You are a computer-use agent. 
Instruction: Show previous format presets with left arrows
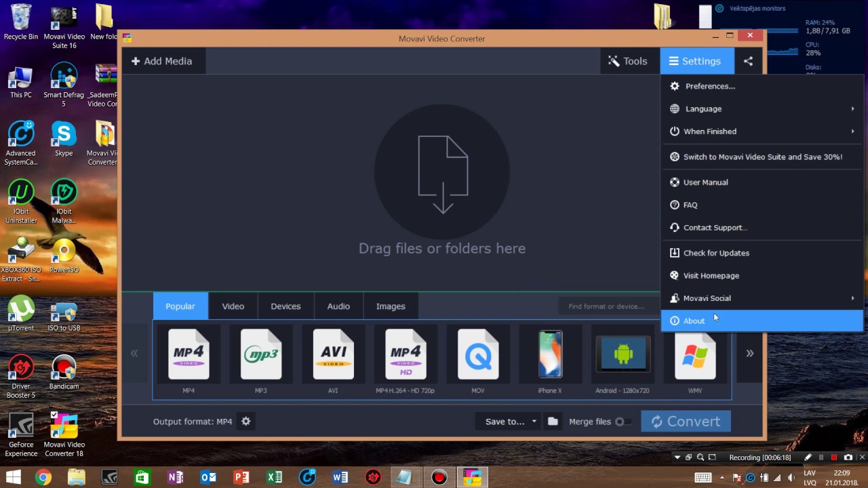[134, 353]
